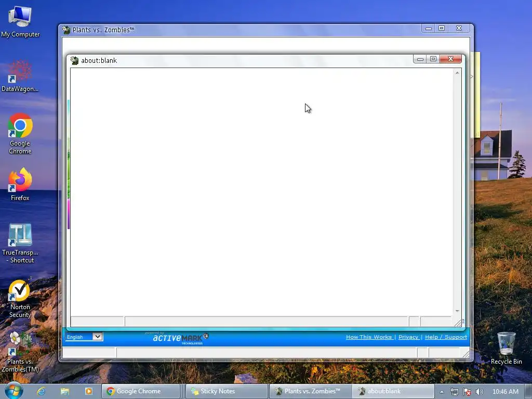The height and width of the screenshot is (399, 532).
Task: Open the How This Works link
Action: (369, 337)
